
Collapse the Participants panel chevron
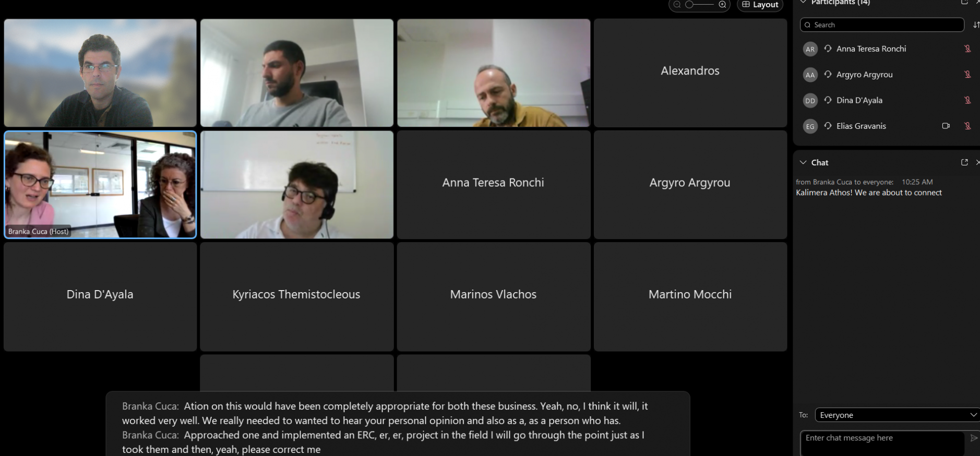(x=803, y=2)
